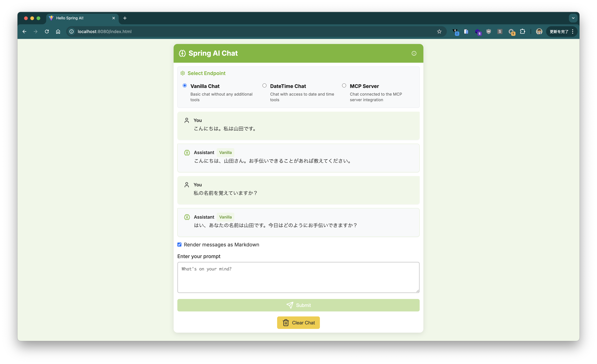Screen dimensions: 597x364
Task: Select the DateTime Chat endpoint
Action: (264, 85)
